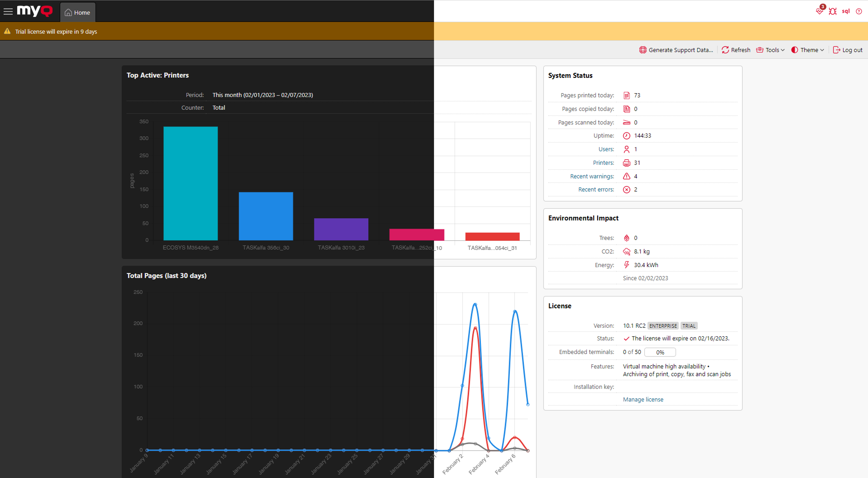Screen dimensions: 868x478
Task: Open the Tools dropdown
Action: [770, 49]
